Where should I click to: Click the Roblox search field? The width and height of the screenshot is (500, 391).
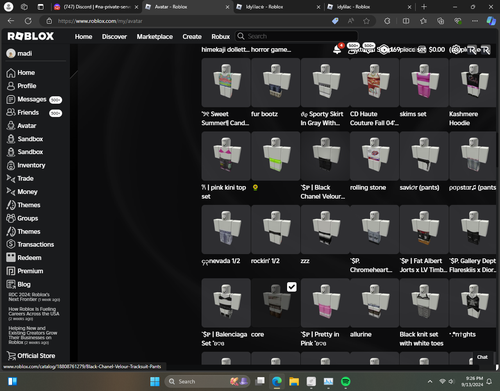297,36
